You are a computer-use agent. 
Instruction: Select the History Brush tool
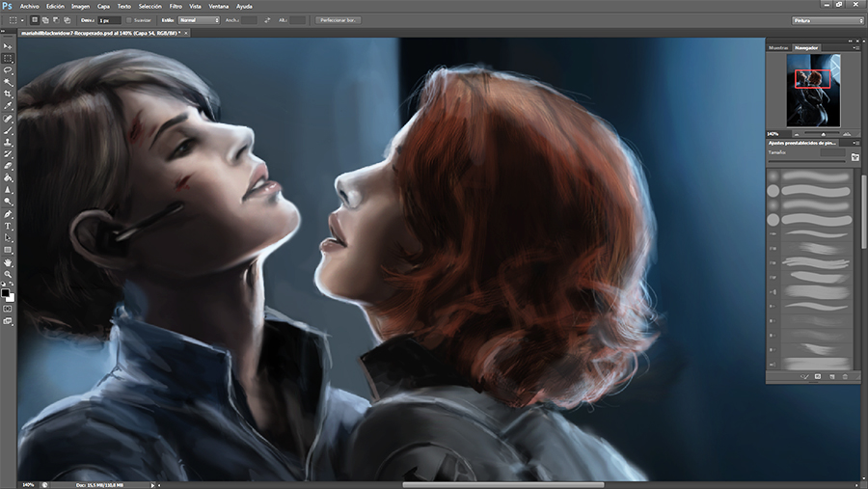pos(8,154)
